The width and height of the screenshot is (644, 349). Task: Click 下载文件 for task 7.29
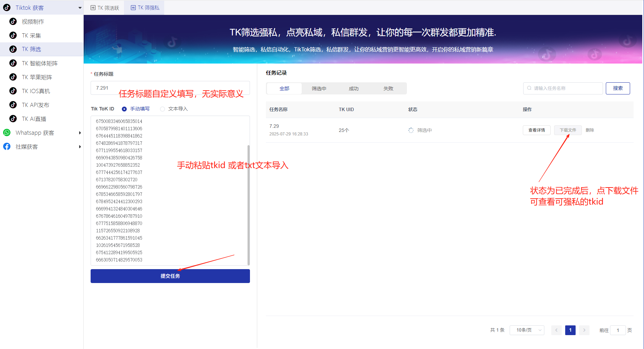click(x=567, y=130)
